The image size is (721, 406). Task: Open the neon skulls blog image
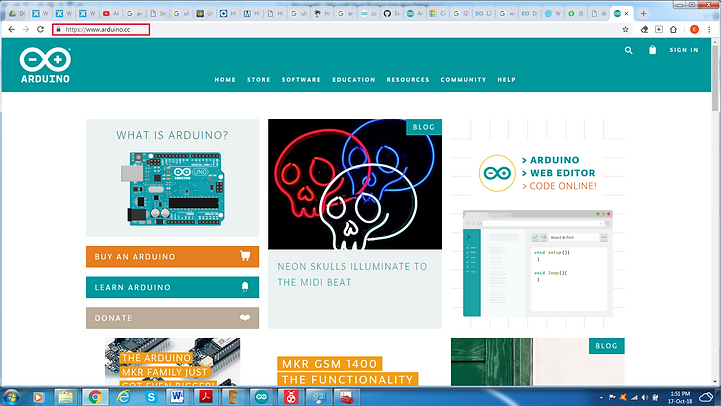355,184
